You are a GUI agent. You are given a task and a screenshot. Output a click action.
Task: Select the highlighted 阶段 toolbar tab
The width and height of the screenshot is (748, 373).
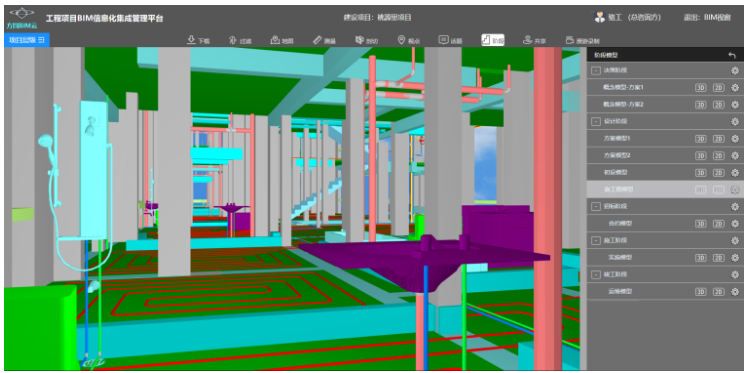coord(493,40)
